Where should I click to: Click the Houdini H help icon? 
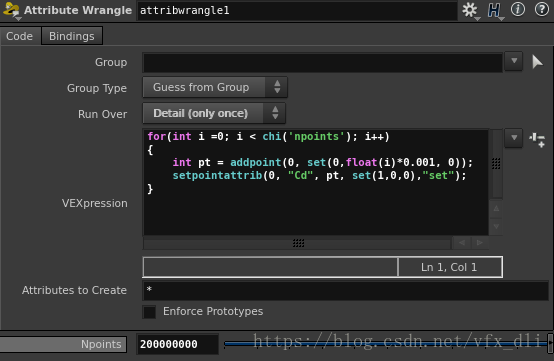pos(494,10)
